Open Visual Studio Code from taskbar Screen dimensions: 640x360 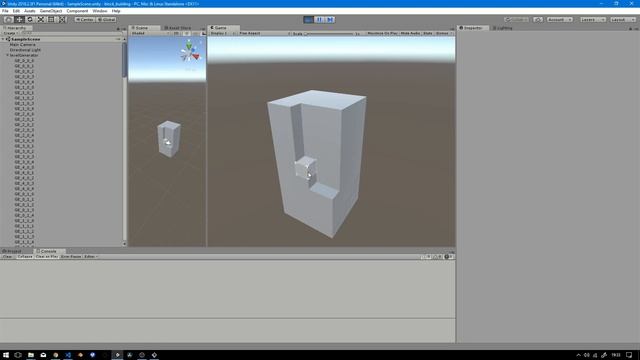click(x=68, y=355)
